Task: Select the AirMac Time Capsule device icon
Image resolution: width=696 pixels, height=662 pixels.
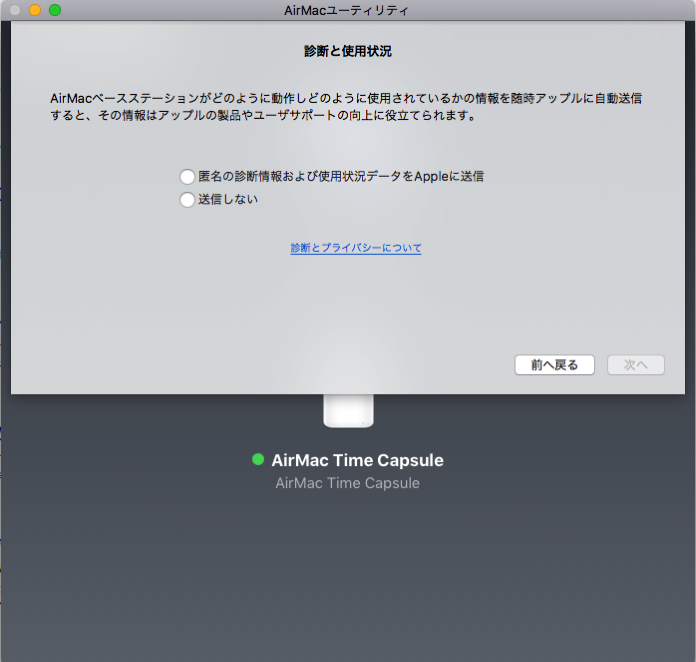Action: click(x=348, y=411)
